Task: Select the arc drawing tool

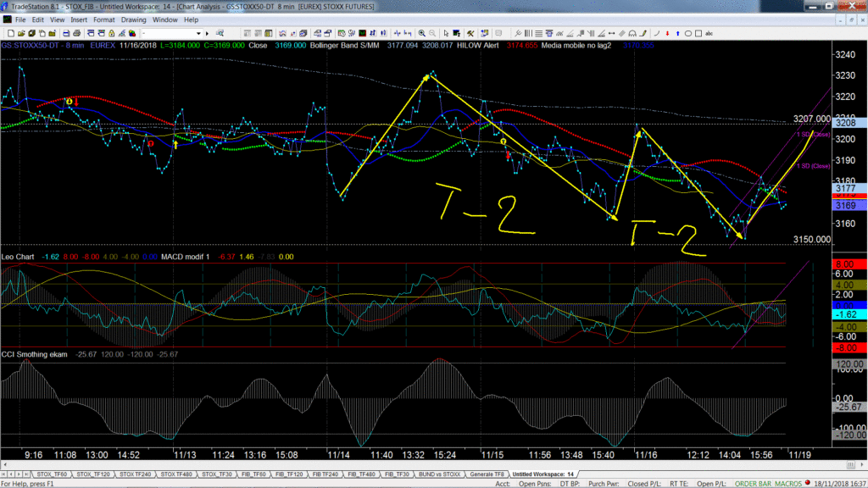Action: (x=657, y=33)
